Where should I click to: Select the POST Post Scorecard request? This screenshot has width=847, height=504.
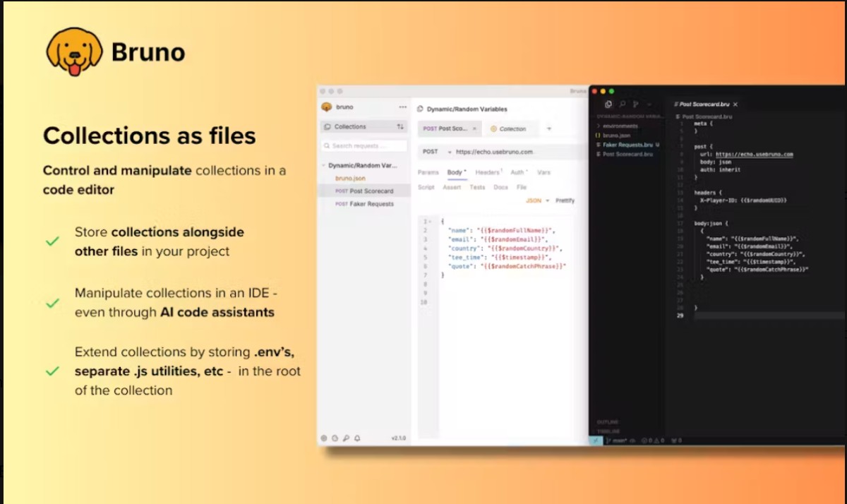click(x=364, y=191)
